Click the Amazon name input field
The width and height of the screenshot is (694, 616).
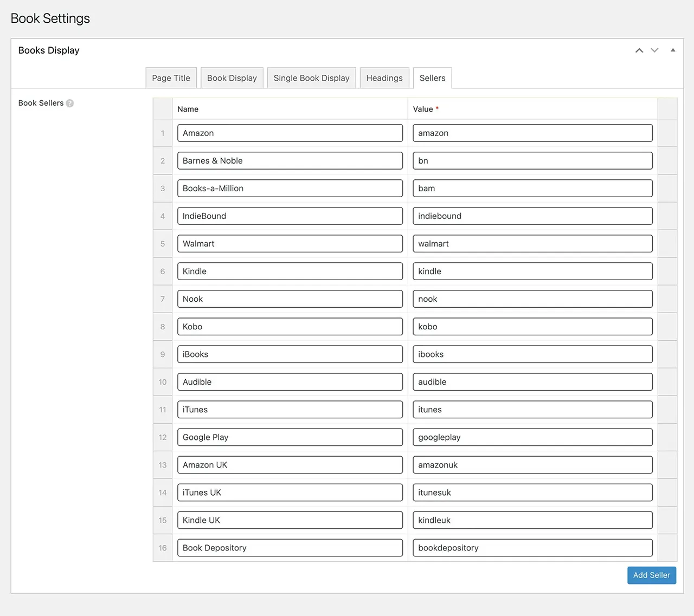pos(290,133)
